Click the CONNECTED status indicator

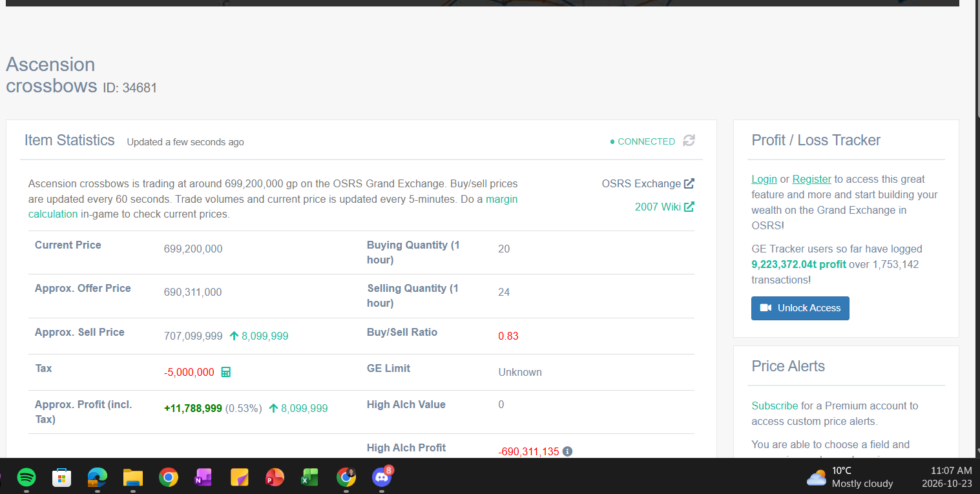coord(643,141)
